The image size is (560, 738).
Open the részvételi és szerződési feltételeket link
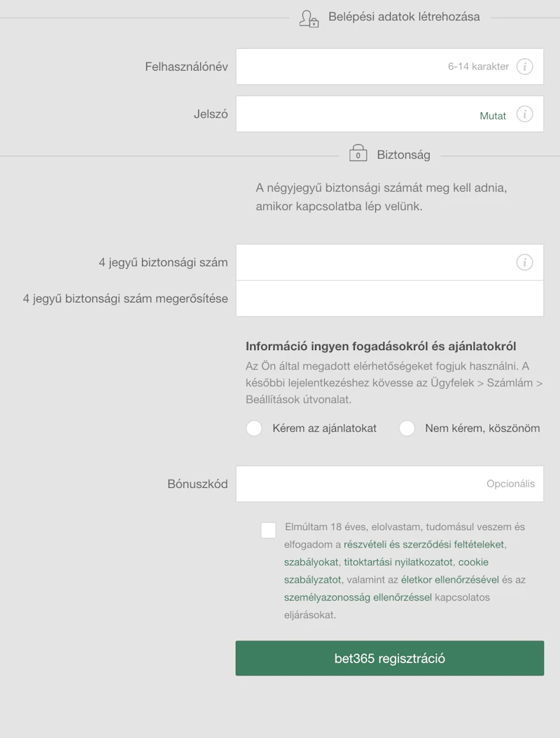[424, 544]
